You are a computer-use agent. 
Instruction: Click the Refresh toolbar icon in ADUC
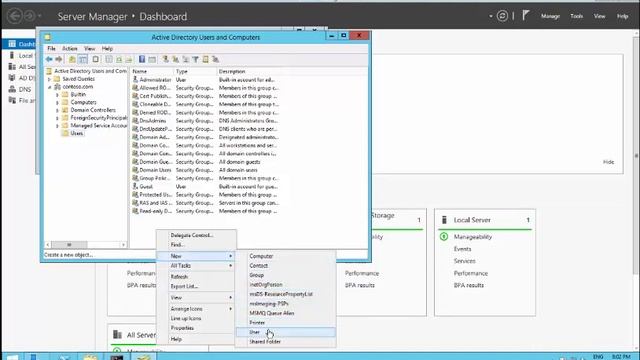(x=119, y=60)
